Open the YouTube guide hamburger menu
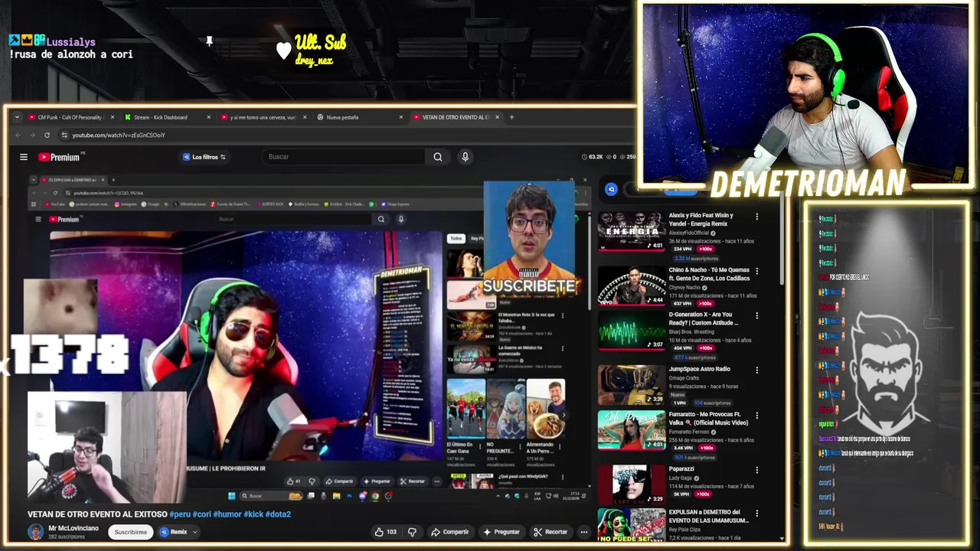The height and width of the screenshot is (551, 980). click(x=24, y=157)
